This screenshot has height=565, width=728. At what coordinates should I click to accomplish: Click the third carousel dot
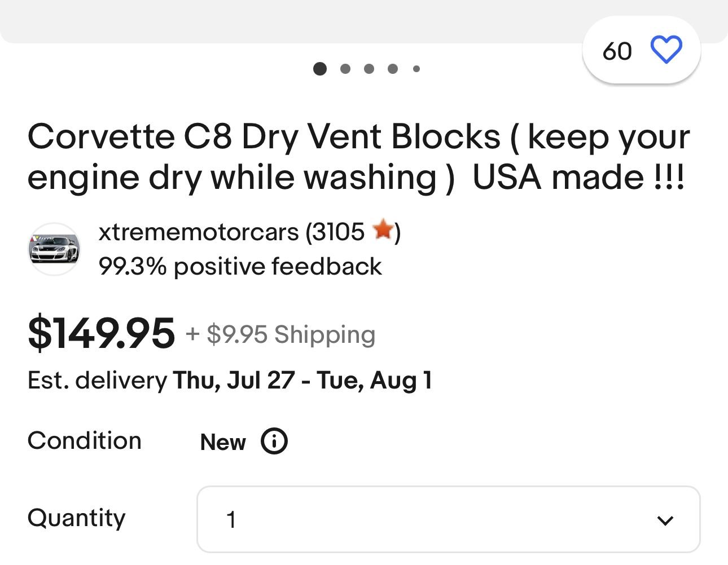click(369, 69)
